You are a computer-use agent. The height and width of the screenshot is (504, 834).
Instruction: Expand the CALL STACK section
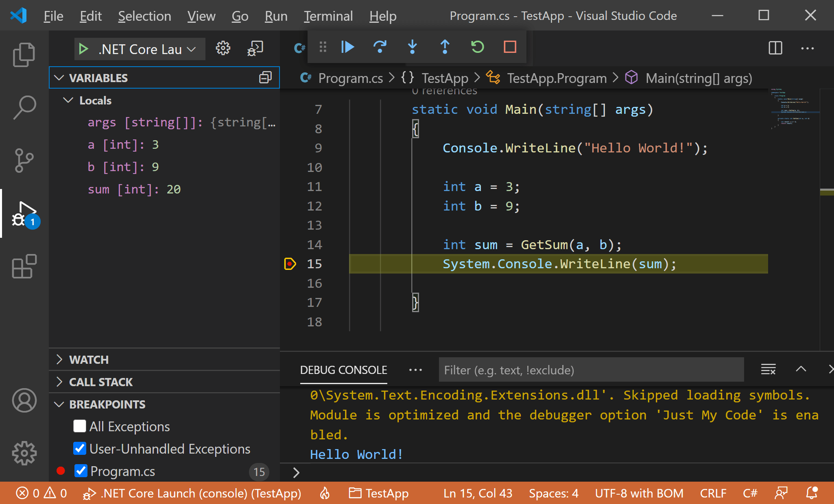tap(101, 382)
